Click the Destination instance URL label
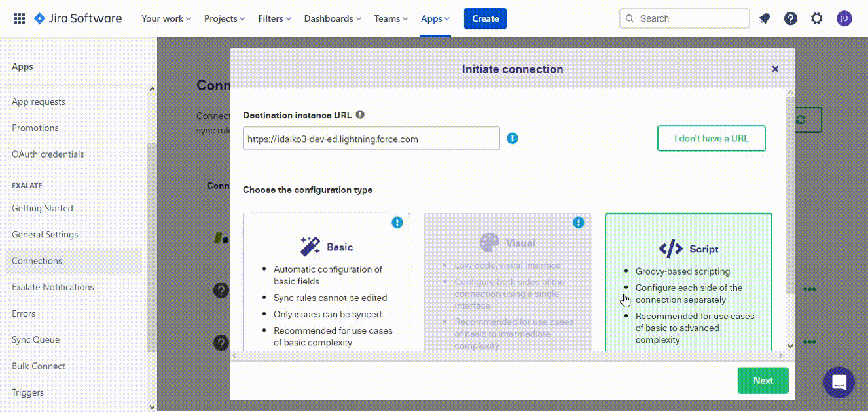This screenshot has width=868, height=412. pyautogui.click(x=297, y=115)
